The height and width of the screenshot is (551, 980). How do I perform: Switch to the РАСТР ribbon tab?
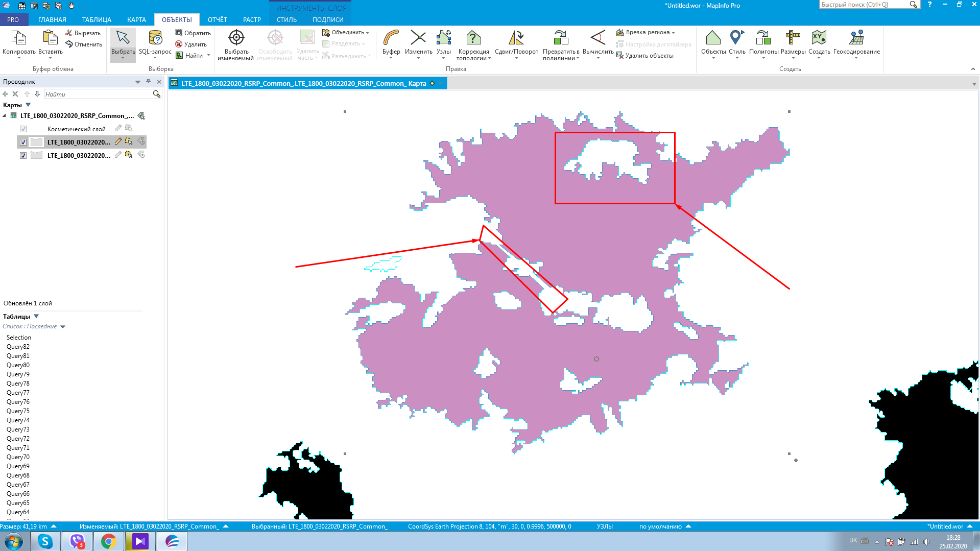pyautogui.click(x=252, y=20)
